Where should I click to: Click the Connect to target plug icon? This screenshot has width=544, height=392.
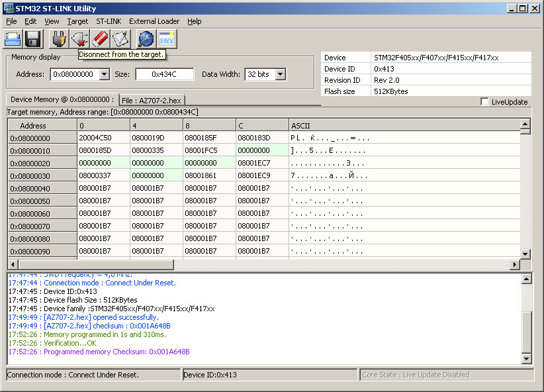pos(59,39)
